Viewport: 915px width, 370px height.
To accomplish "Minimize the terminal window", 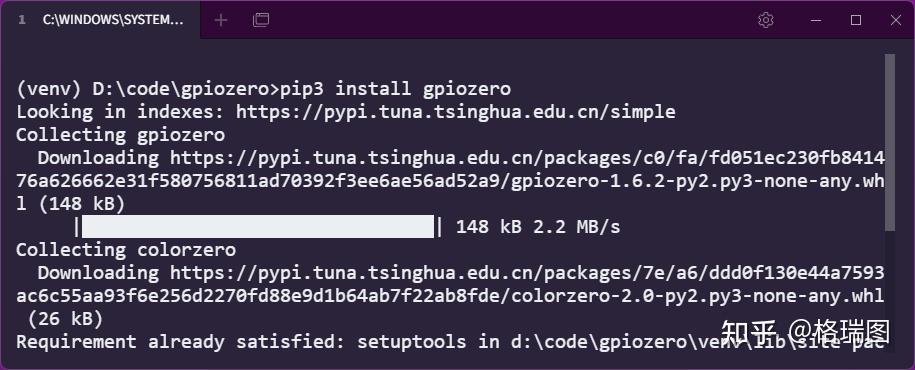I will (x=817, y=20).
